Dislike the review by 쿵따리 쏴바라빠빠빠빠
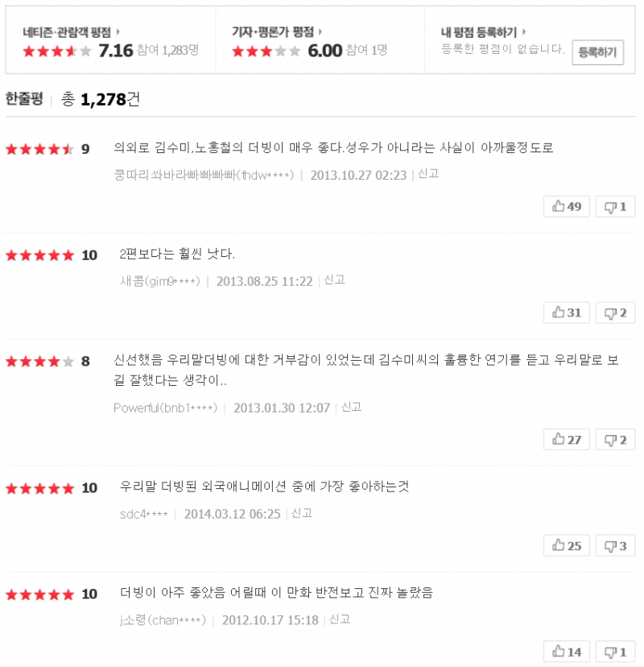This screenshot has height=667, width=644. tap(615, 206)
